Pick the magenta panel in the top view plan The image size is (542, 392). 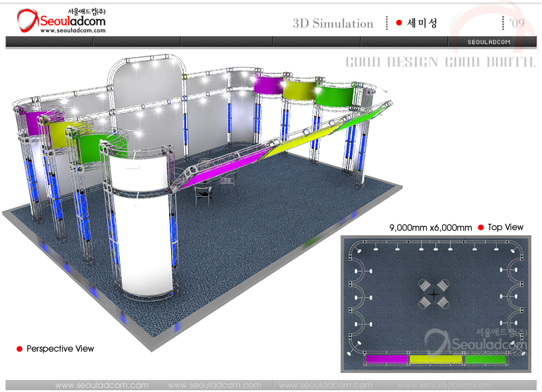click(x=386, y=359)
